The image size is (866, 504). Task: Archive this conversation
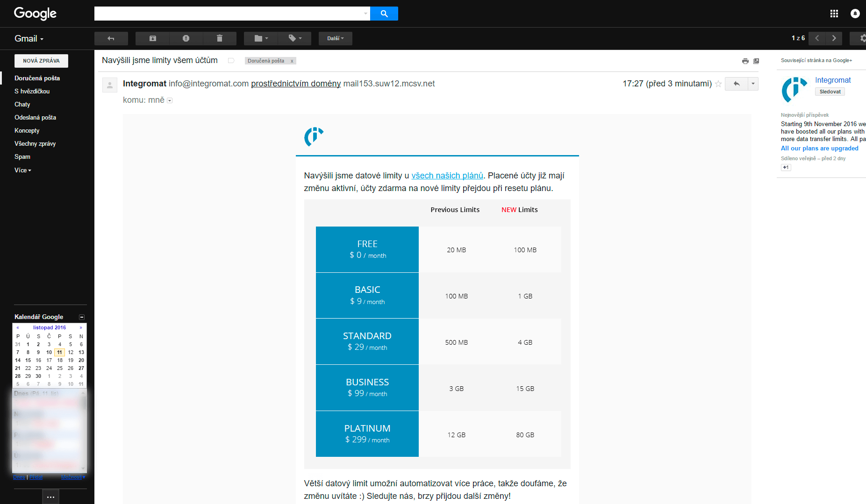152,38
